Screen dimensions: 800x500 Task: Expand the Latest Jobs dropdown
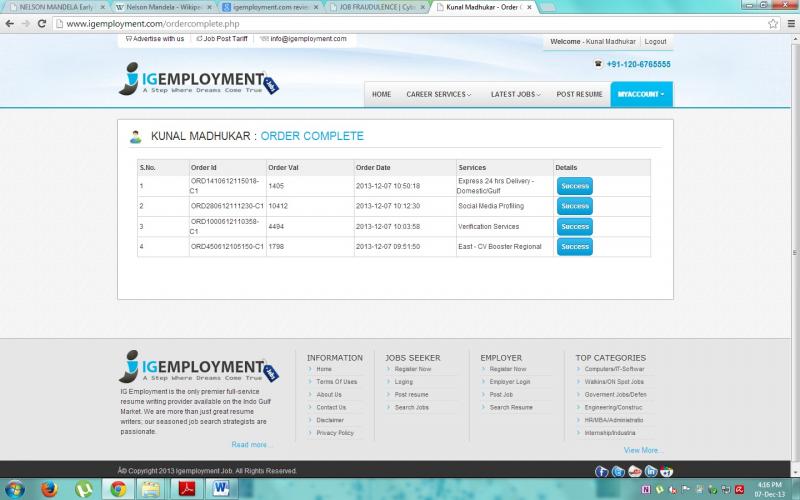[x=515, y=94]
